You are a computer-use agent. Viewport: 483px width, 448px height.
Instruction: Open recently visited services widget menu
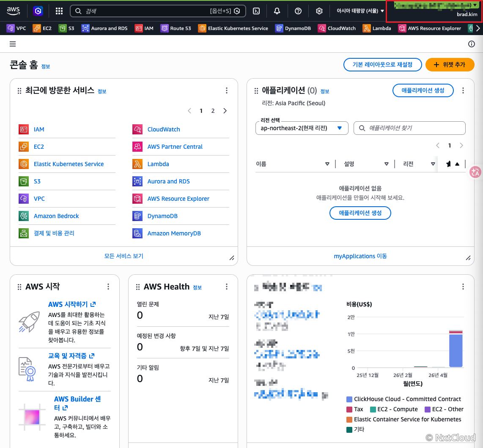[227, 90]
